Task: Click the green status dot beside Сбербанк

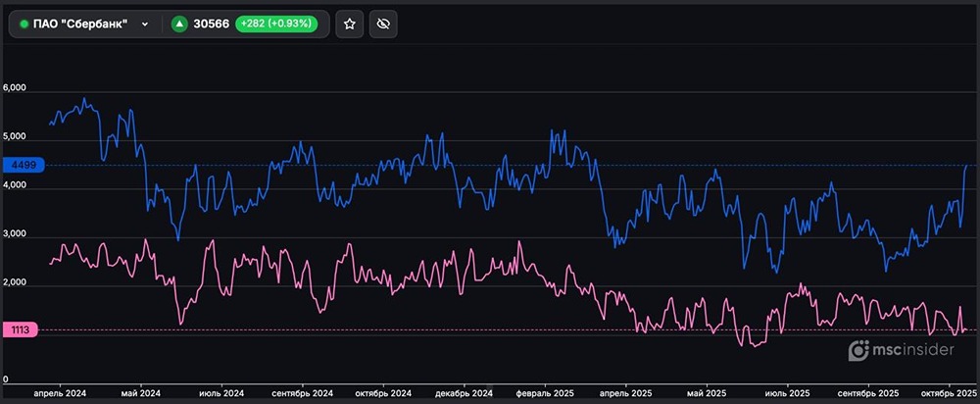Action: (24, 24)
